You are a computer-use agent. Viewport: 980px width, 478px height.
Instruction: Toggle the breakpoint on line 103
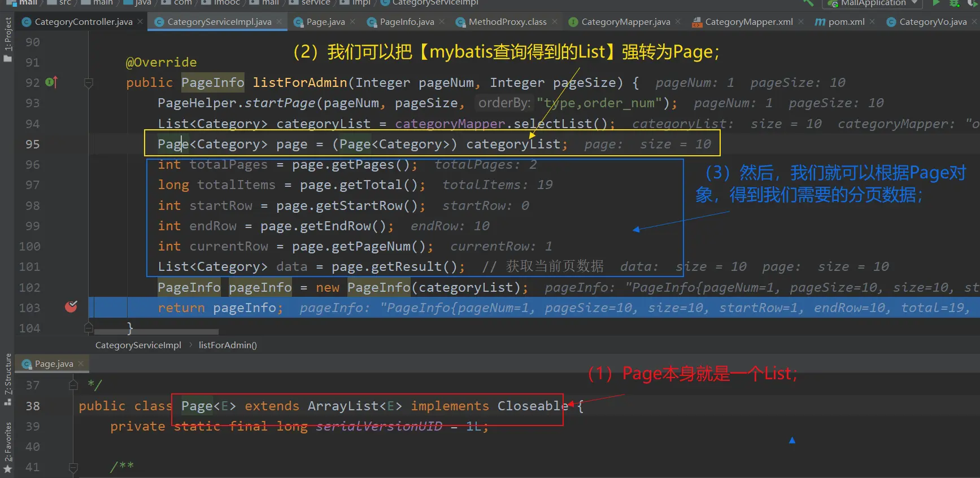click(71, 306)
